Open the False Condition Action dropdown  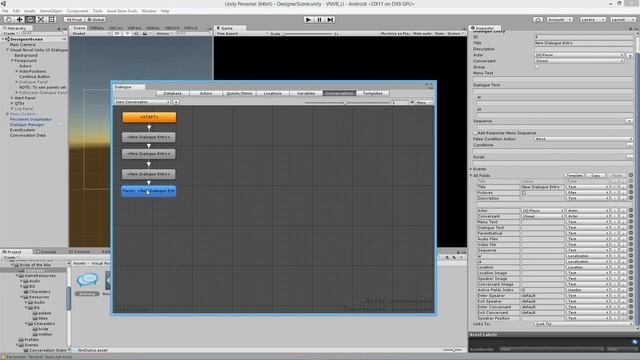point(584,139)
